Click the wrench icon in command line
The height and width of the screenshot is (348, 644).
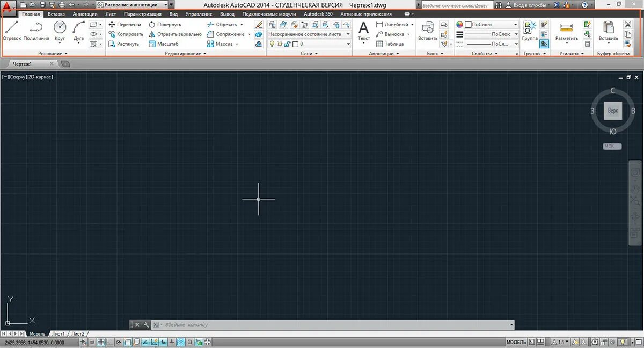tap(145, 325)
